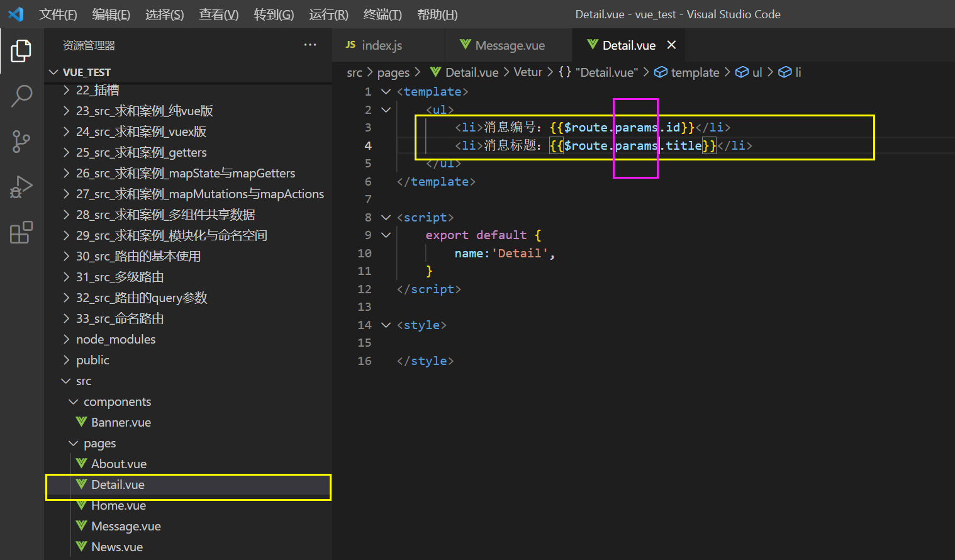Switch to the index.js tab
The image size is (955, 560).
click(388, 45)
